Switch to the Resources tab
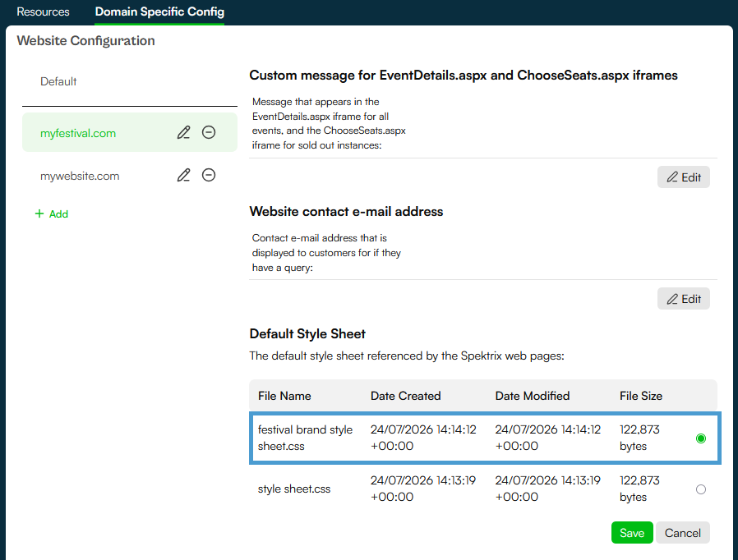This screenshot has height=560, width=738. tap(43, 11)
